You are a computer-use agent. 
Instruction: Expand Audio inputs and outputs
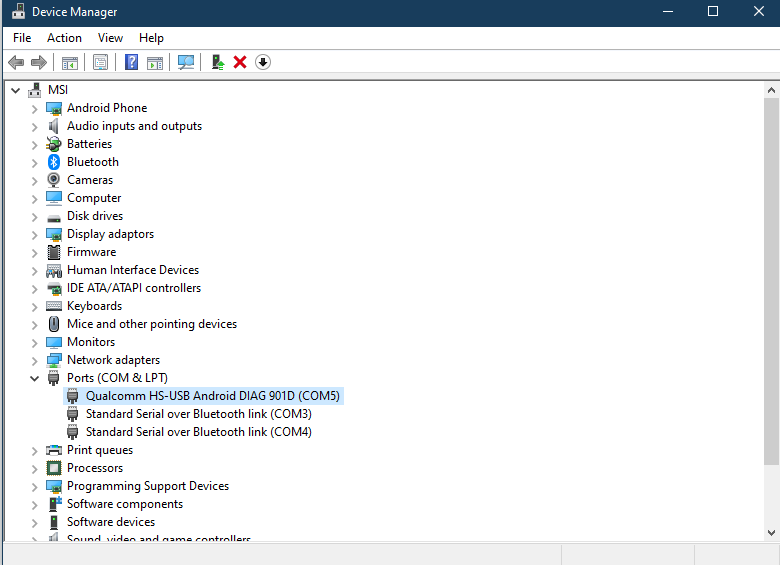click(x=34, y=127)
